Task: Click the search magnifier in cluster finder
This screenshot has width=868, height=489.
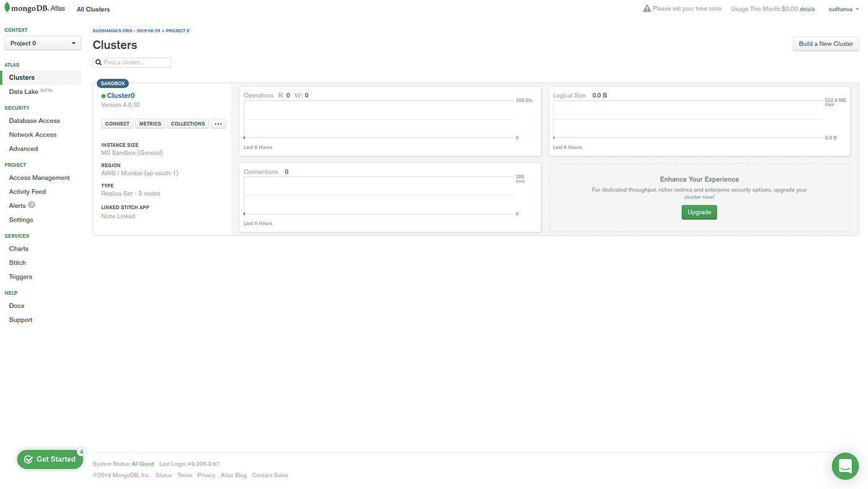Action: click(x=99, y=61)
